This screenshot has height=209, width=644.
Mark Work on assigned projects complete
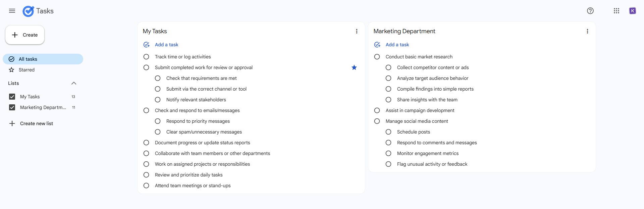(146, 164)
